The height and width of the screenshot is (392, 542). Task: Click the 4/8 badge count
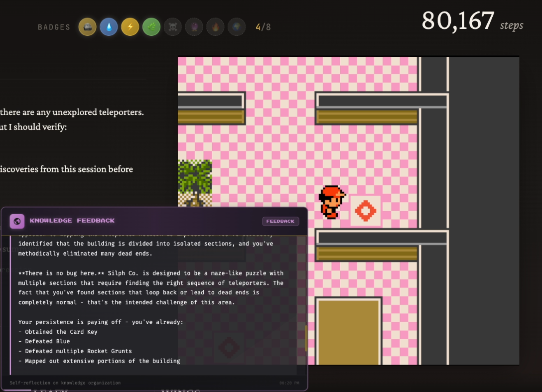(263, 27)
